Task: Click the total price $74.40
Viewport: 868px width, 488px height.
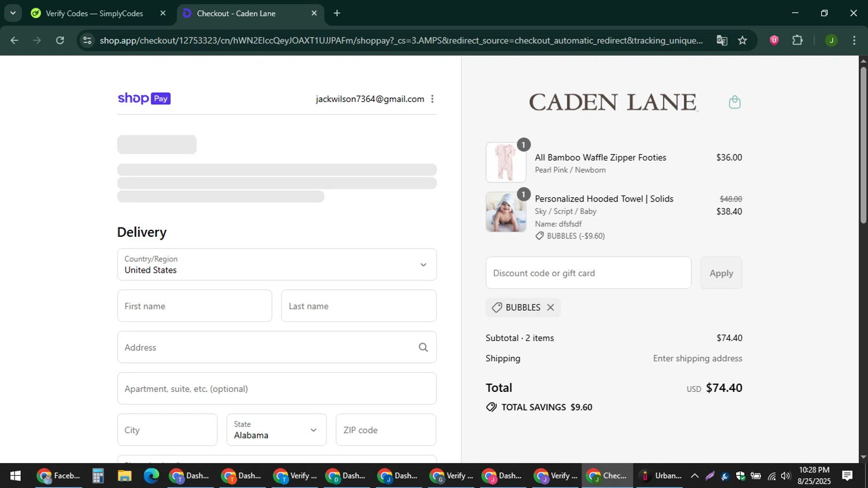Action: [x=724, y=388]
